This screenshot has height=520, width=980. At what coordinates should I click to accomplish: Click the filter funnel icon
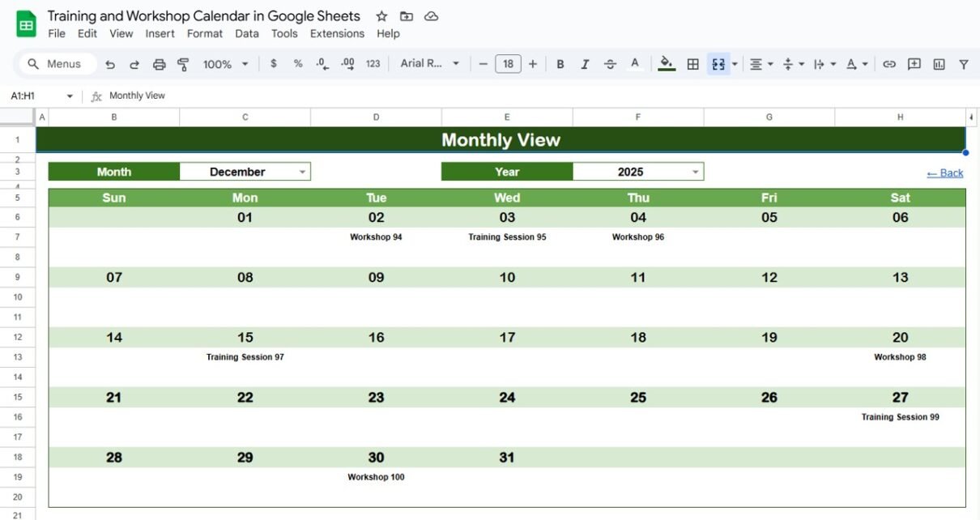click(964, 64)
